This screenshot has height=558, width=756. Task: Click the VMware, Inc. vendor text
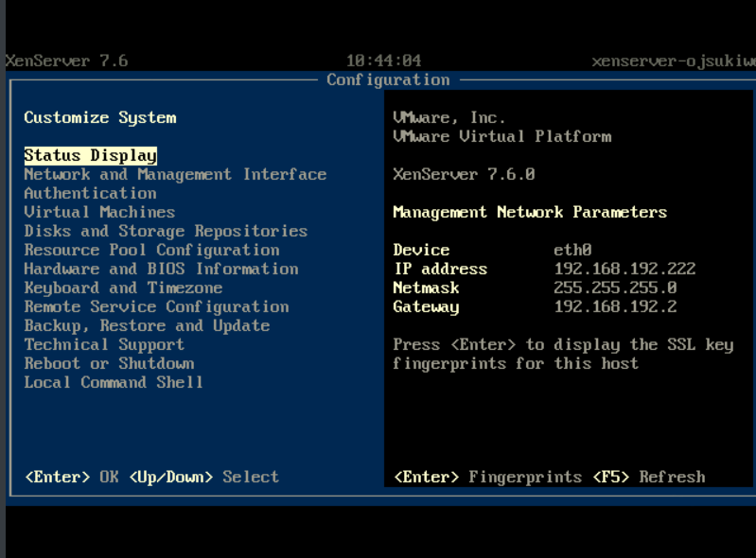point(449,117)
